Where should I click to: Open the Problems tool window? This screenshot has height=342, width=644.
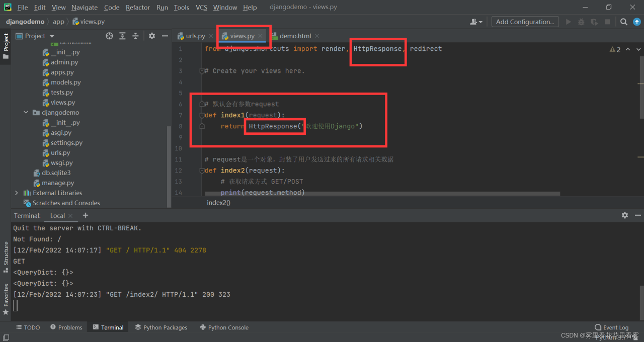click(66, 327)
